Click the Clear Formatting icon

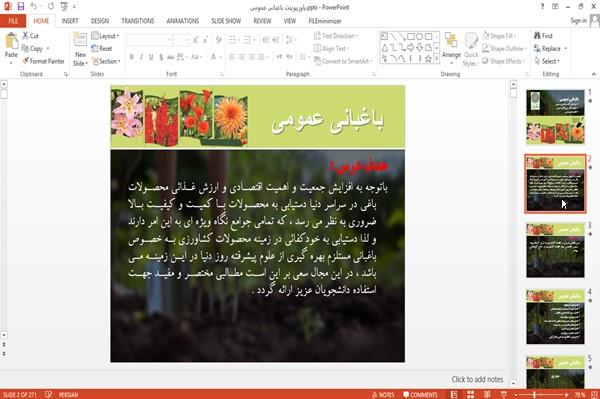[x=218, y=40]
